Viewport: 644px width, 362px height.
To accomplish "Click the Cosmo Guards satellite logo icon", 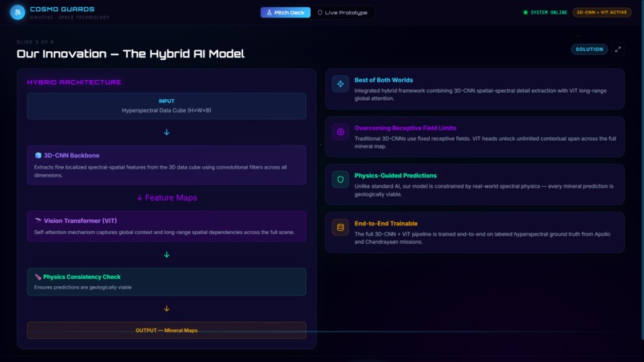I will 18,12.
